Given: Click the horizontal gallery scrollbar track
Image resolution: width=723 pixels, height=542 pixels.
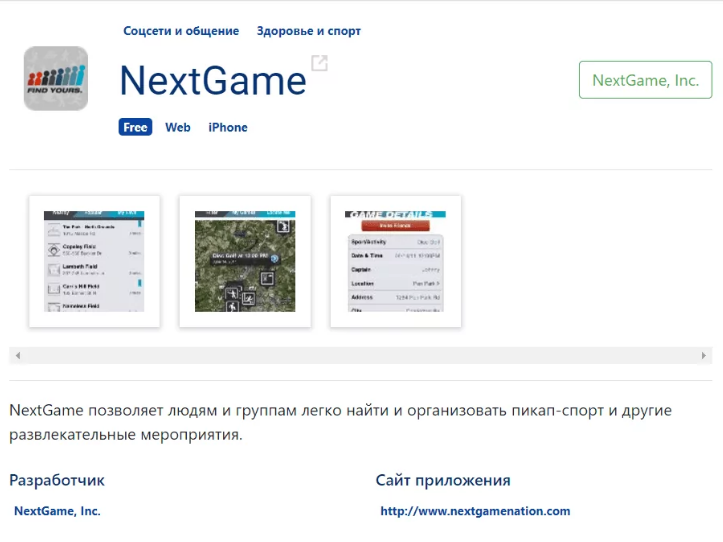Looking at the screenshot, I should click(361, 356).
